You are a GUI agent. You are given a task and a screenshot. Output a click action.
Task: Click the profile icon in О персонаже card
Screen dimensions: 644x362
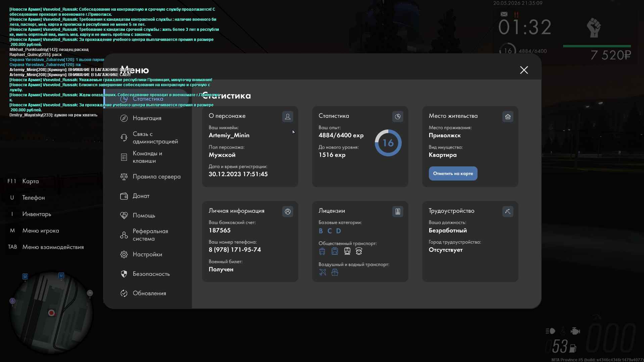(x=288, y=116)
